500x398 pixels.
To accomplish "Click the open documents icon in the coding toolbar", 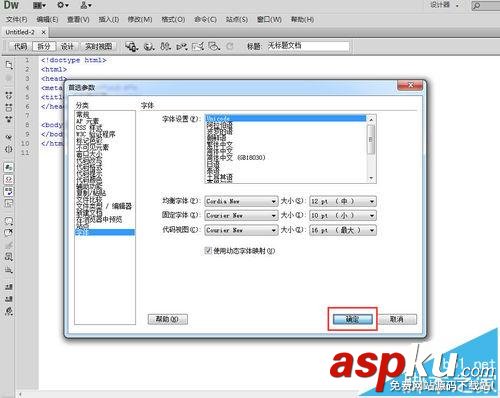I will [9, 65].
